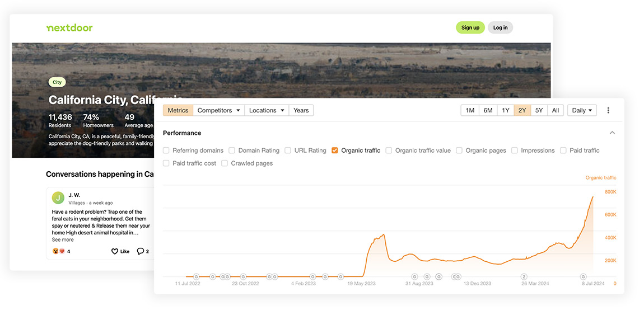Select the 6M time range

pos(488,110)
